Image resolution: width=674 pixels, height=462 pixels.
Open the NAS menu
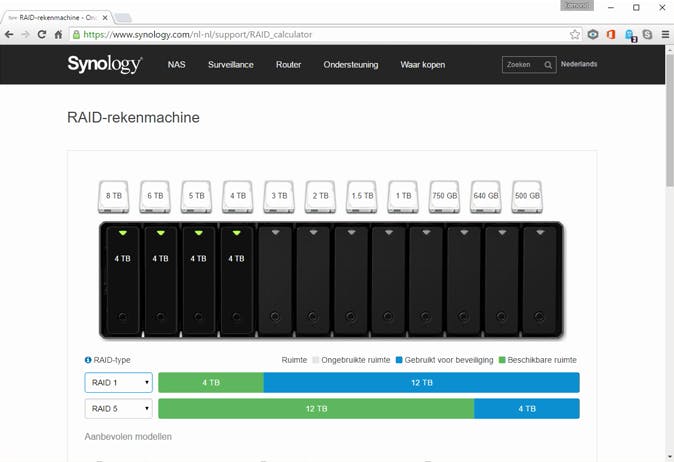click(176, 64)
